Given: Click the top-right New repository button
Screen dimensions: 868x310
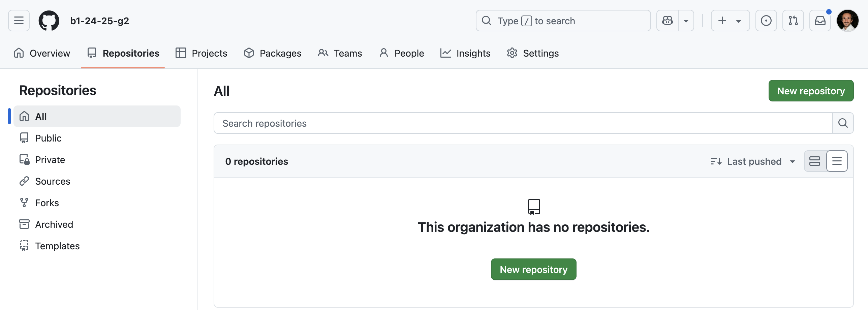Looking at the screenshot, I should click(x=811, y=91).
